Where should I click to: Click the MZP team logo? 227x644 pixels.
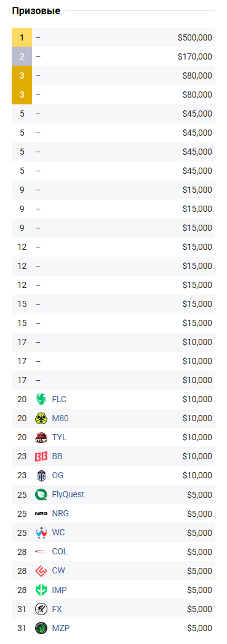(x=42, y=628)
